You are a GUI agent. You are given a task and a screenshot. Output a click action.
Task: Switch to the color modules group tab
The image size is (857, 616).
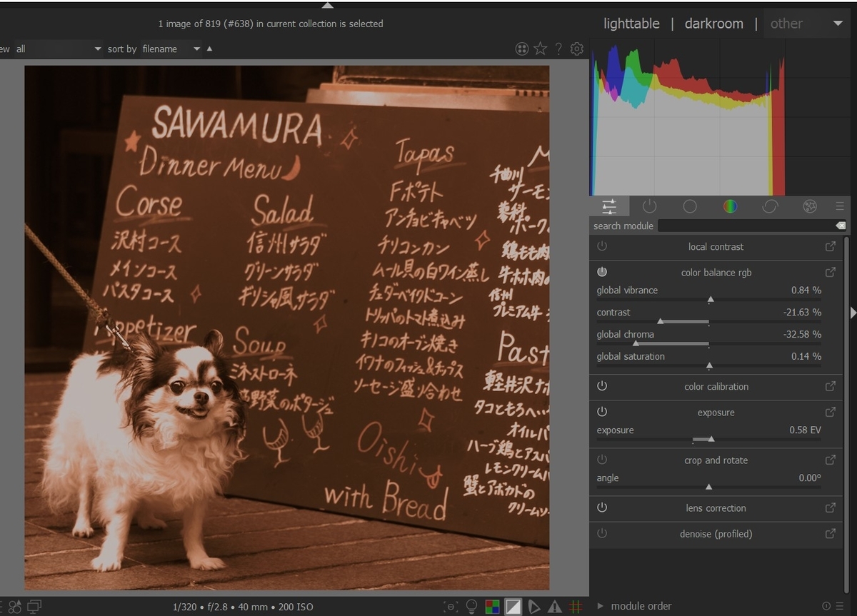730,206
